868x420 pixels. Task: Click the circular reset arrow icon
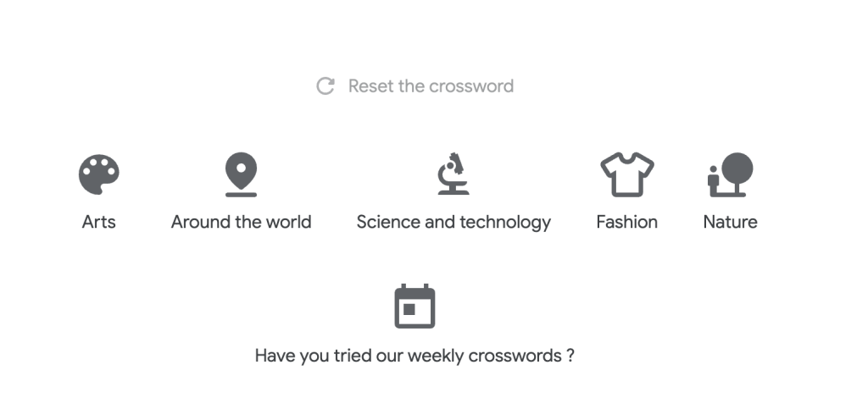325,86
